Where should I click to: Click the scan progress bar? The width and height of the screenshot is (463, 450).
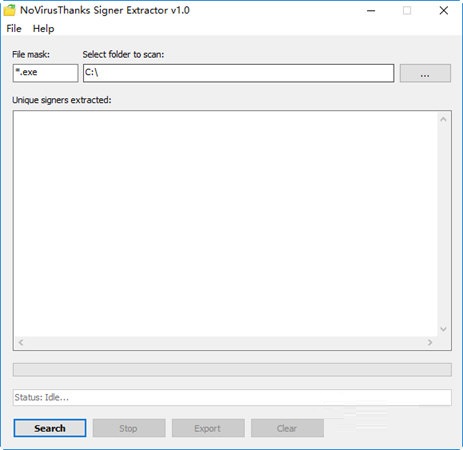232,370
